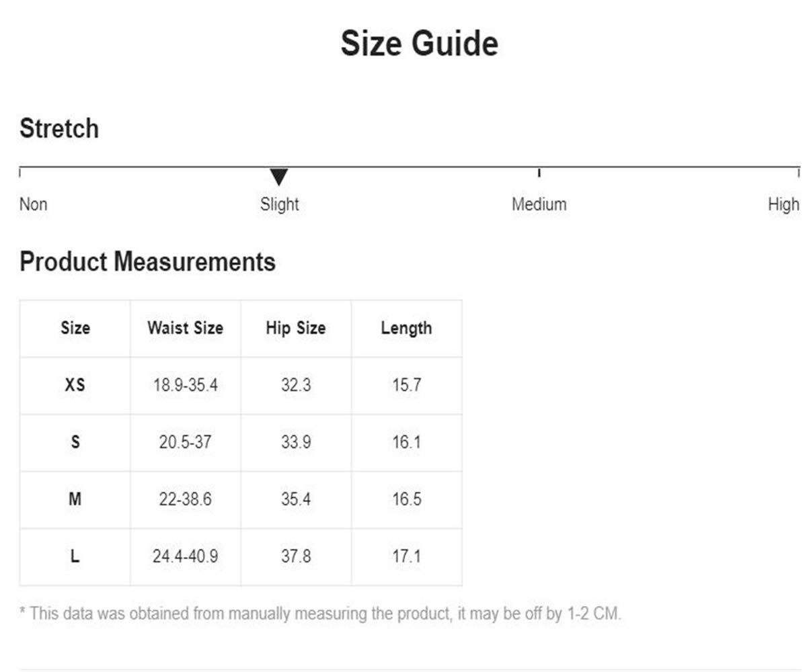Screen dimensions: 807x672
Task: Click the M hip value 35.4
Action: [295, 500]
